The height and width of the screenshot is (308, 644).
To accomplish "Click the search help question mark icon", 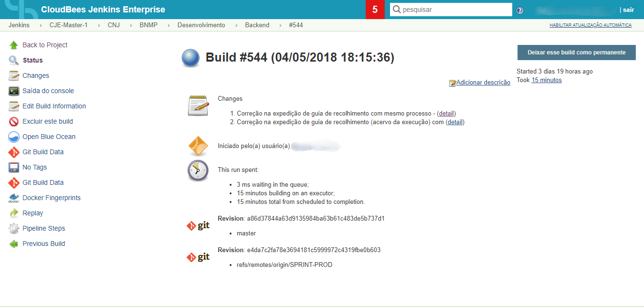I will click(x=520, y=11).
